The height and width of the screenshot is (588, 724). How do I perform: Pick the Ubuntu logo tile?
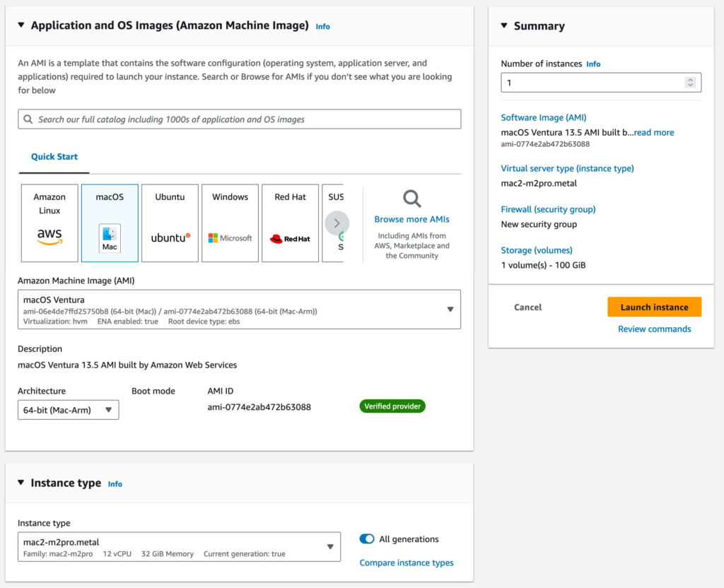[x=170, y=223]
